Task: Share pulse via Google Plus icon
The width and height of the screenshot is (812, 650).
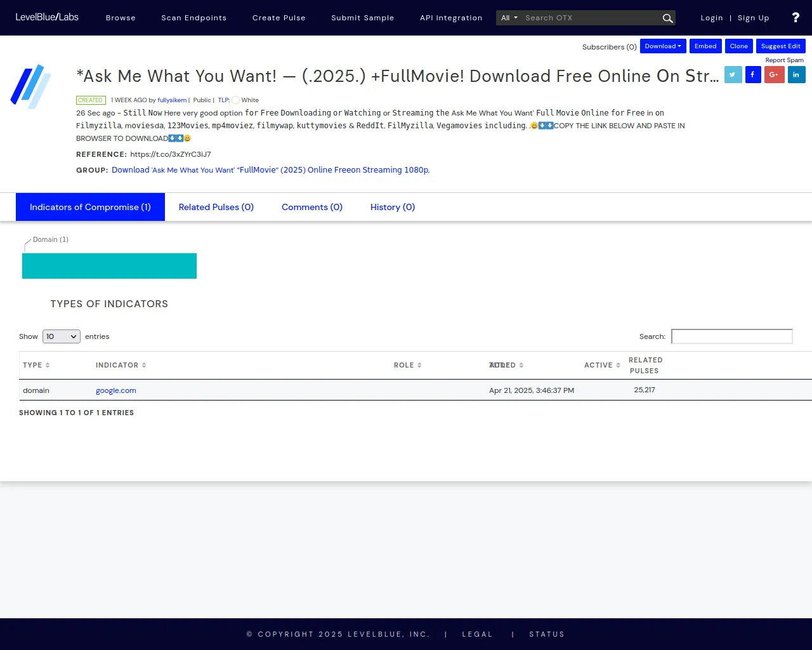Action: click(774, 75)
